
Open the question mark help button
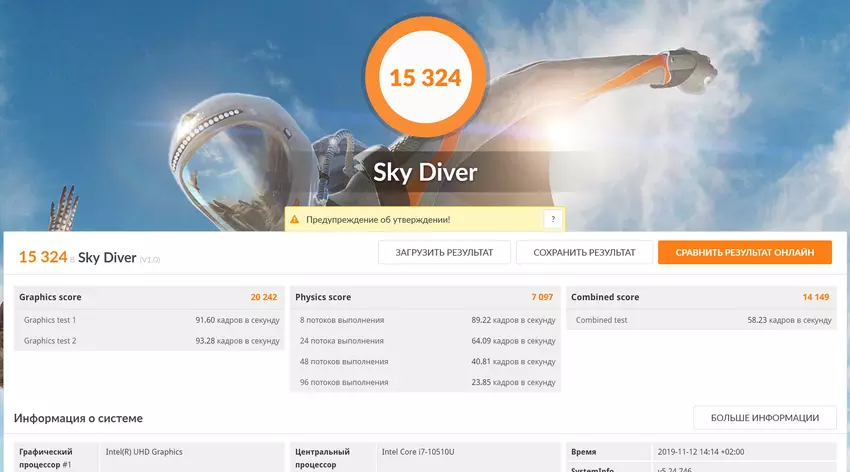click(x=552, y=219)
